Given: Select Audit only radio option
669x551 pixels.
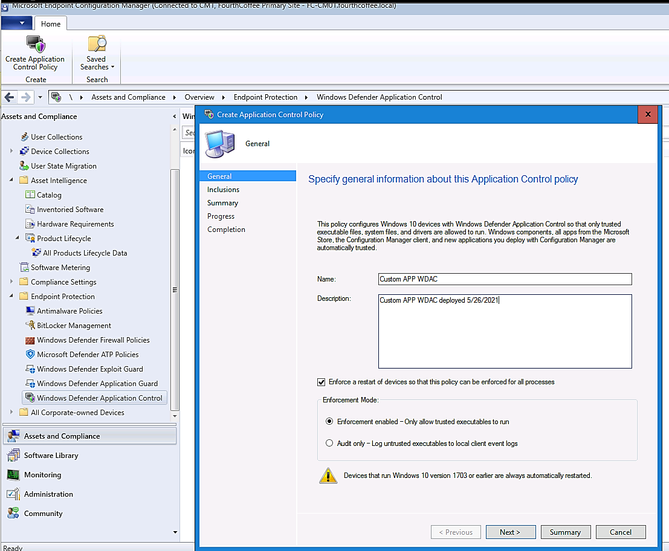Looking at the screenshot, I should 329,443.
